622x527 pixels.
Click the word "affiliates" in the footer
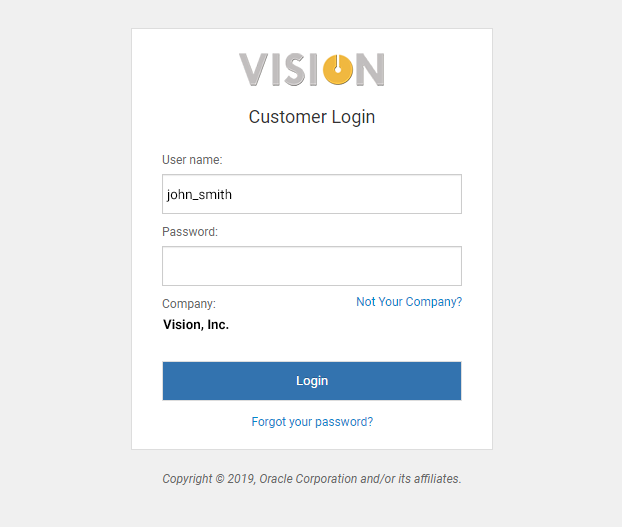[434, 479]
